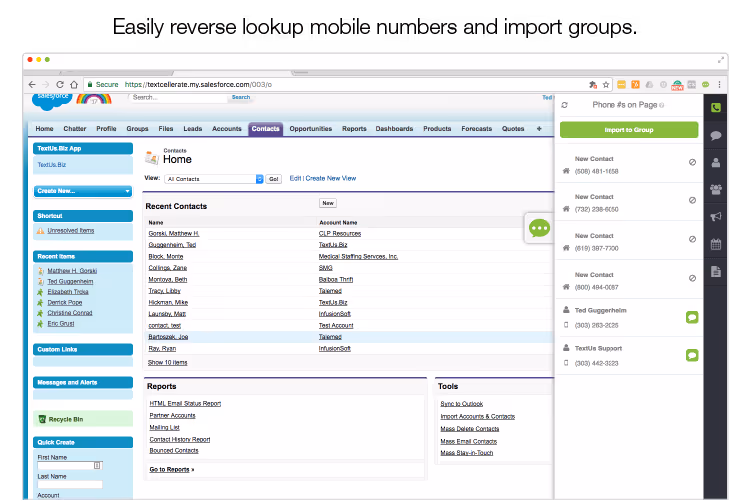
Task: Open the groups icon in dark sidebar
Action: (x=716, y=190)
